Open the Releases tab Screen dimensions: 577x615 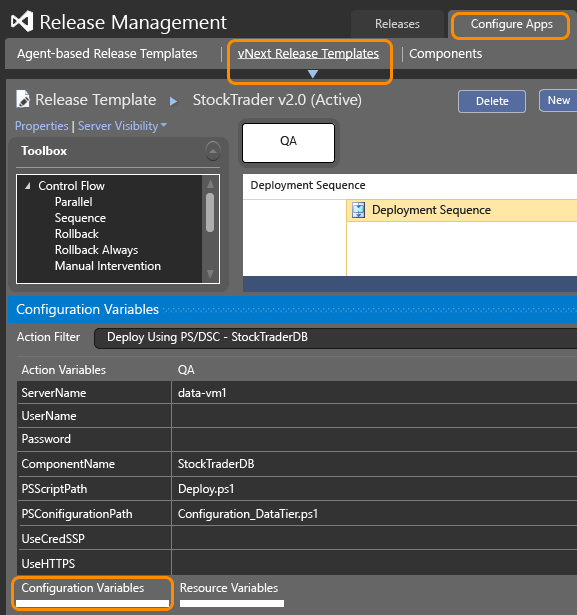[x=397, y=24]
